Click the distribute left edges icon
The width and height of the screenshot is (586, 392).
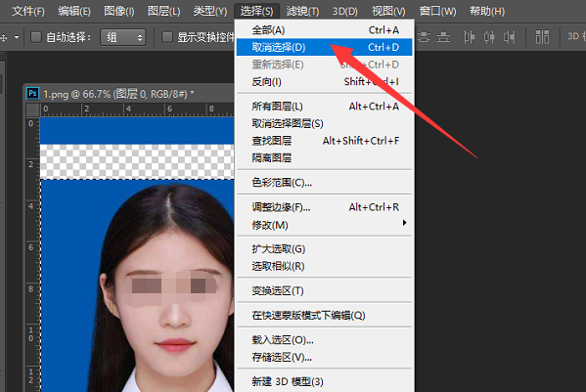coord(469,37)
